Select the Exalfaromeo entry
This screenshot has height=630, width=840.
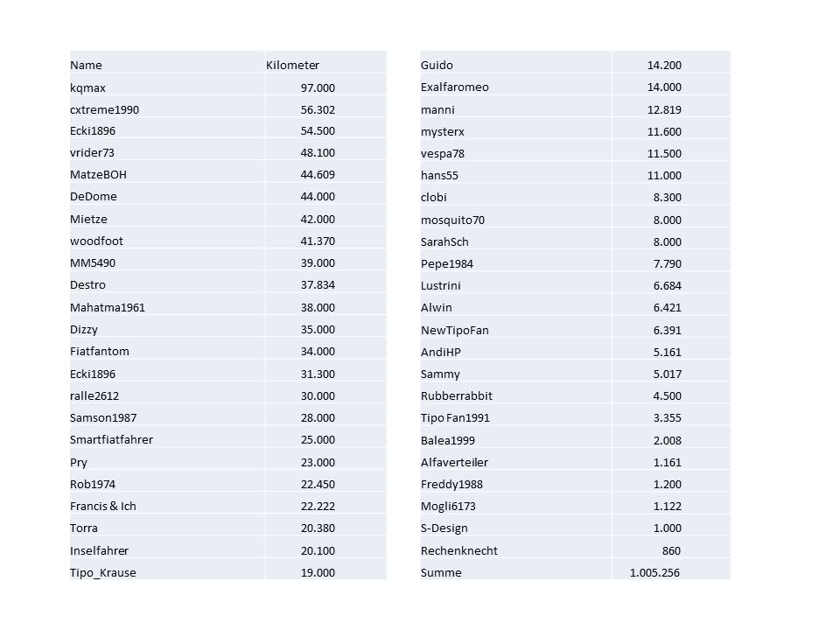coord(455,87)
